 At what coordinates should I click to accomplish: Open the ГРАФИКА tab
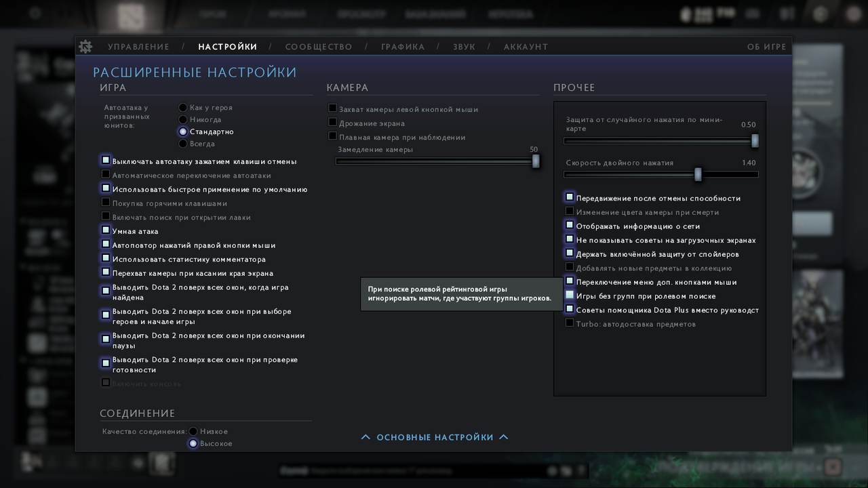(x=403, y=47)
